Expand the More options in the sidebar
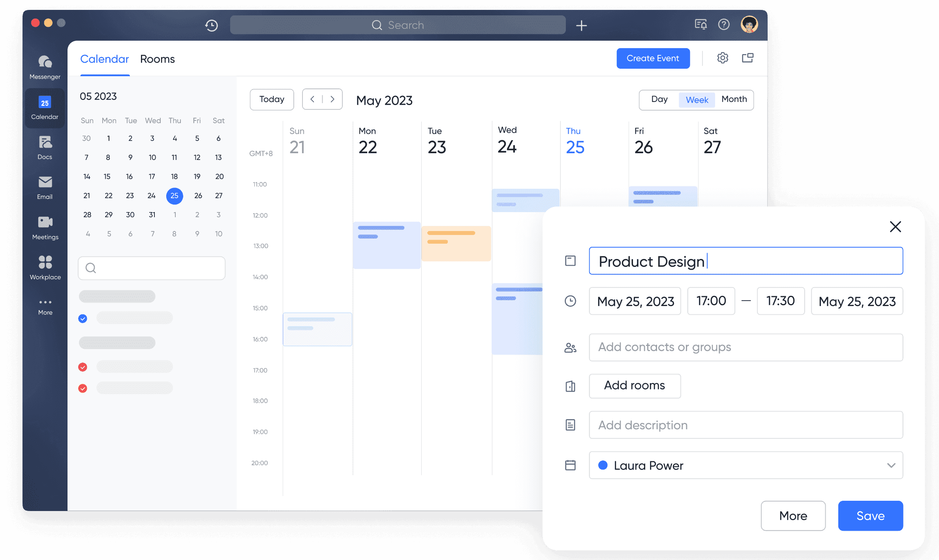The width and height of the screenshot is (939, 560). [45, 304]
